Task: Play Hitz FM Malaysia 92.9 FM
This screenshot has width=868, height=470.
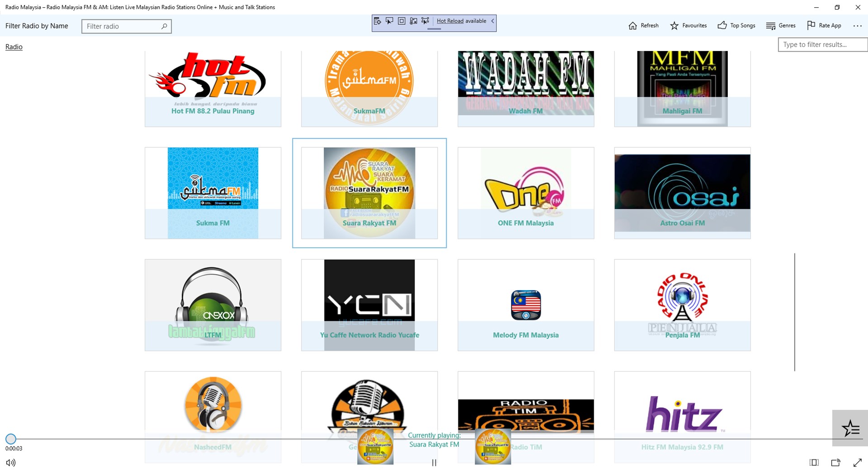Action: 682,417
